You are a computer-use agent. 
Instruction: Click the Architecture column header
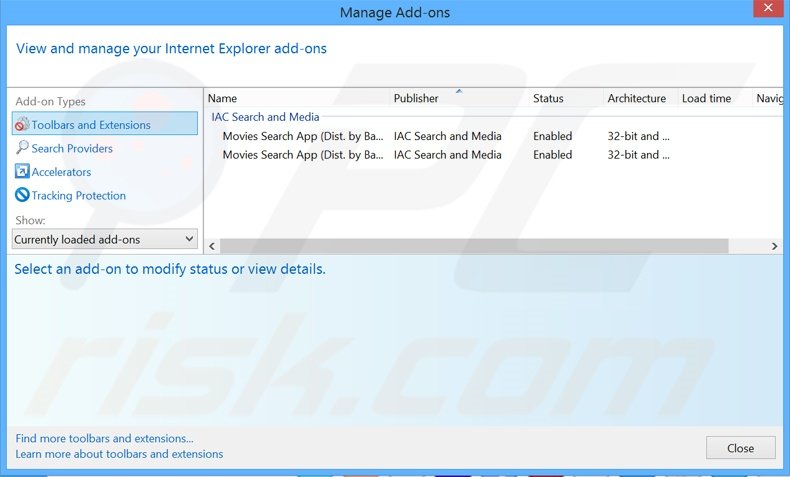pyautogui.click(x=636, y=98)
